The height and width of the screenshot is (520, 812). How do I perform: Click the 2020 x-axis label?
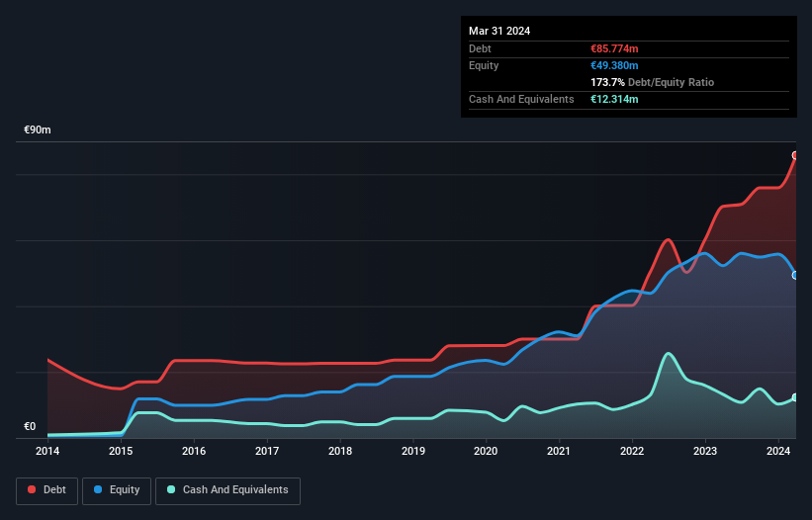(x=486, y=451)
